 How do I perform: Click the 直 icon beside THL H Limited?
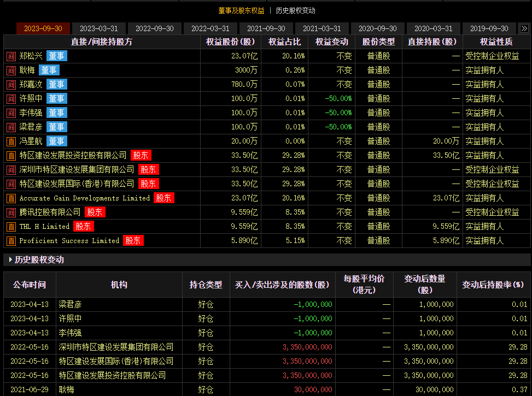click(x=11, y=226)
